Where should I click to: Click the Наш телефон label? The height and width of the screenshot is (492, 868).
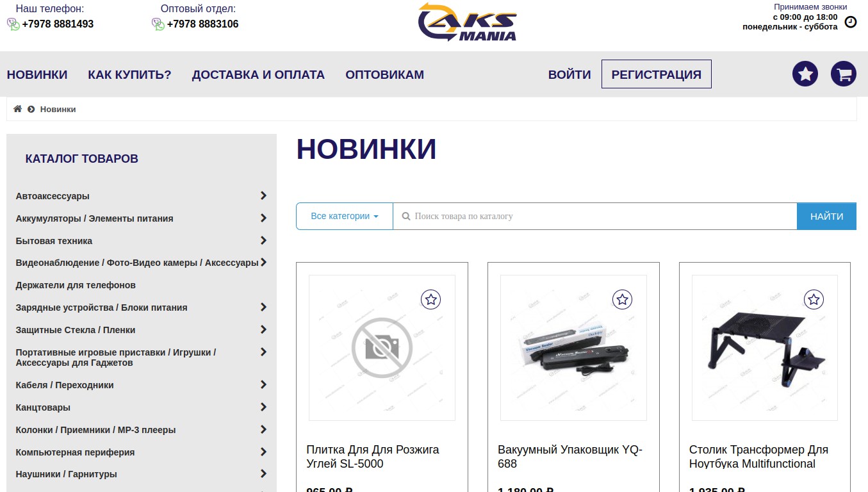[x=50, y=9]
